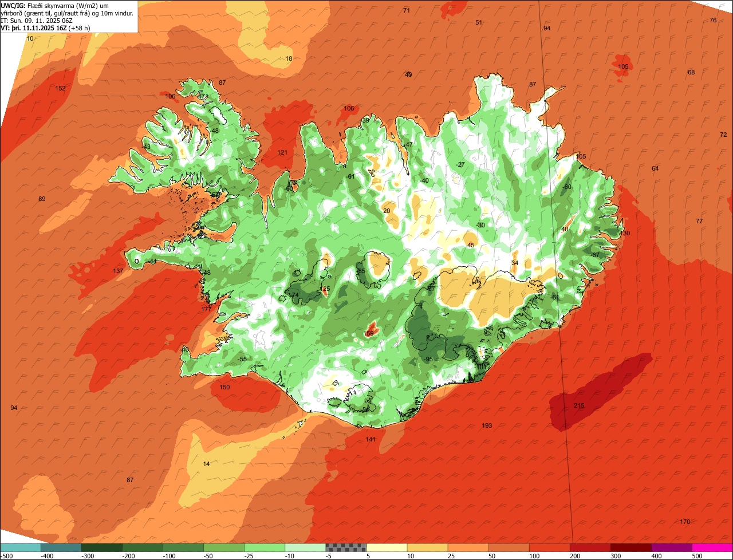Click the value 137 west of Snæfellsnes
This screenshot has height=560, width=733.
118,271
